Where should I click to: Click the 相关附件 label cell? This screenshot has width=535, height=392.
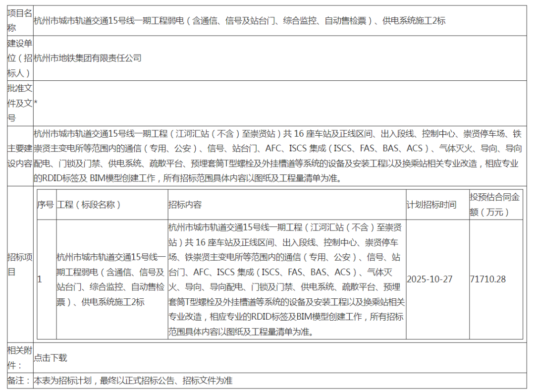coord(20,358)
